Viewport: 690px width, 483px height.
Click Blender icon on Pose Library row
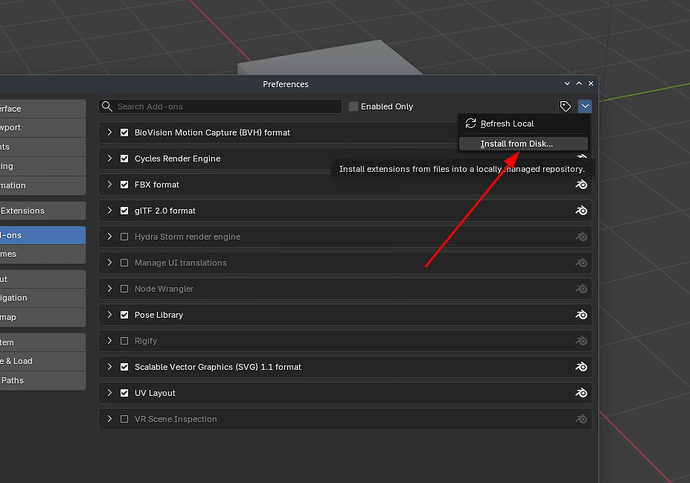tap(581, 315)
